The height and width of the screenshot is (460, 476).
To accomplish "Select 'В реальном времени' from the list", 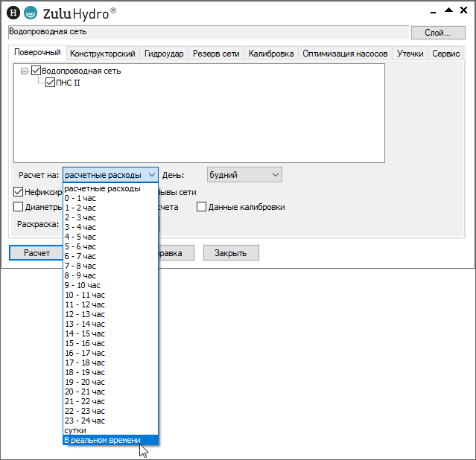I will pyautogui.click(x=102, y=440).
